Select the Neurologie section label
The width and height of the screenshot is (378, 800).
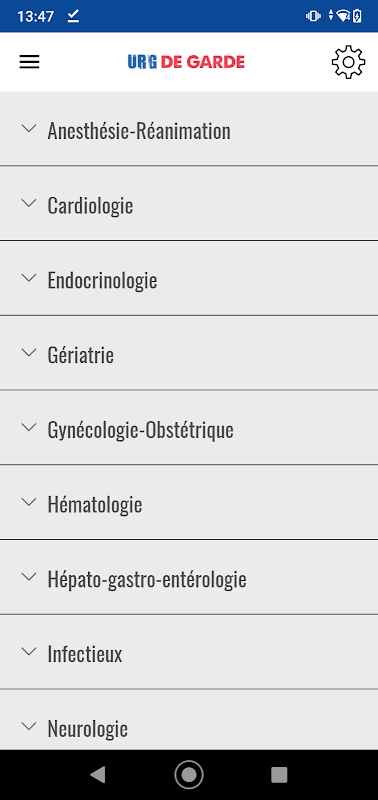point(87,729)
